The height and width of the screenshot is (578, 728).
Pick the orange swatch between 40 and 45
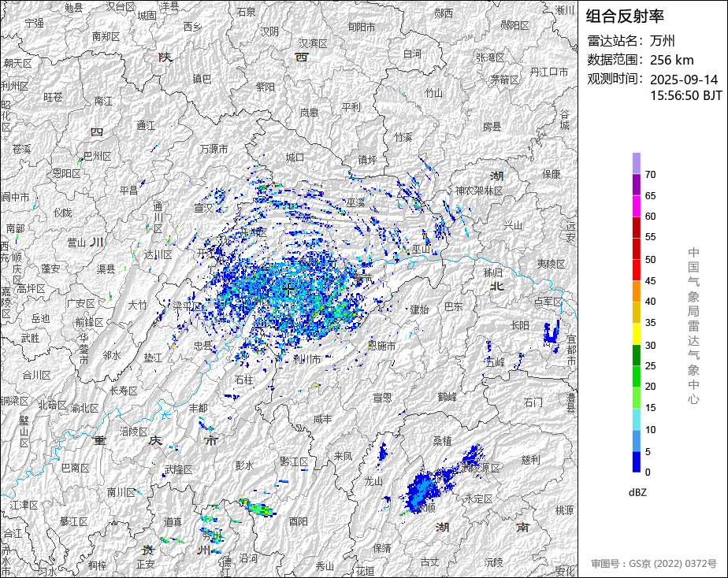637,291
